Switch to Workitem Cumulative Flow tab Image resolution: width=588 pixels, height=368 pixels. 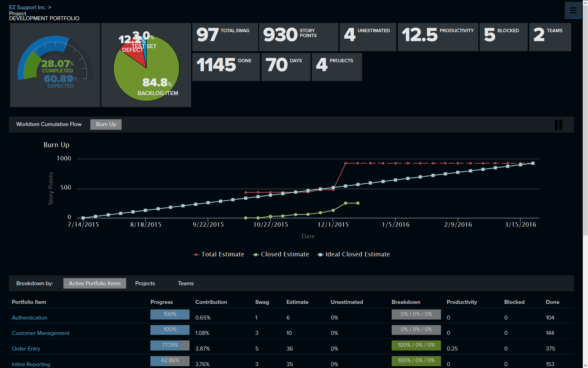coord(49,124)
